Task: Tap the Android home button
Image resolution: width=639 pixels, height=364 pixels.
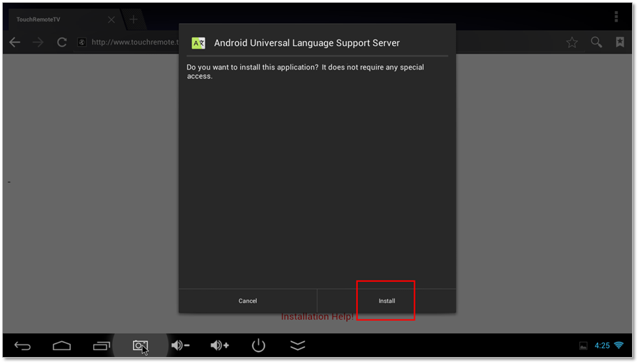Action: 61,346
